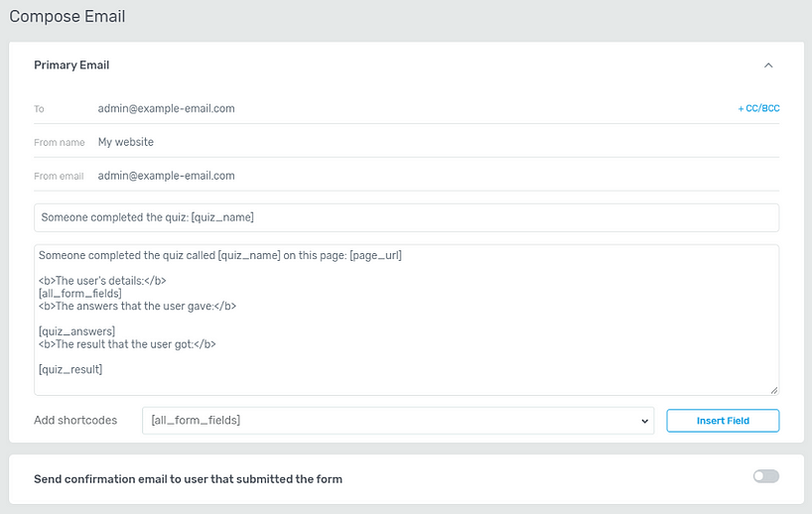Click the 'To' field label
The height and width of the screenshot is (514, 812).
[39, 109]
